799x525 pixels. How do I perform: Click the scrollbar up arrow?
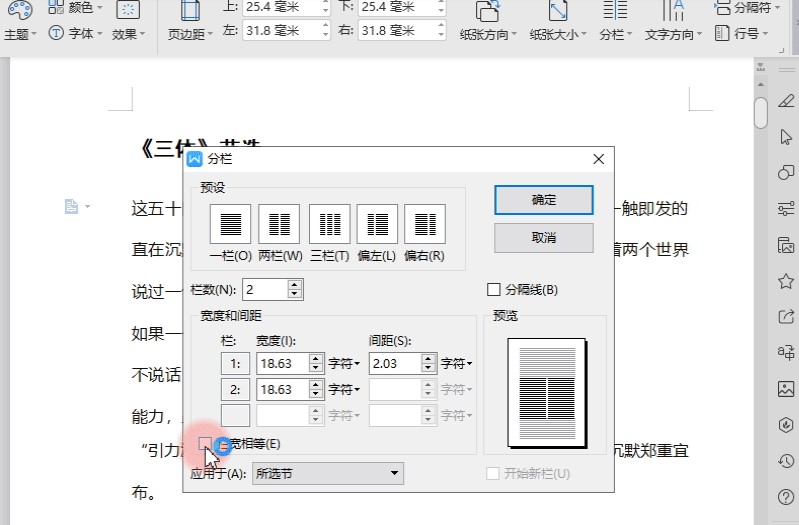761,84
